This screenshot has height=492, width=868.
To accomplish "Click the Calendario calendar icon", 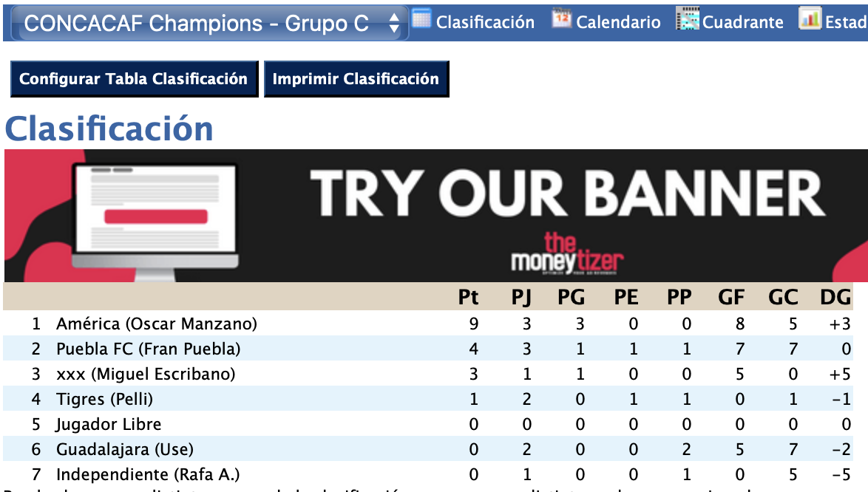I will pos(562,19).
